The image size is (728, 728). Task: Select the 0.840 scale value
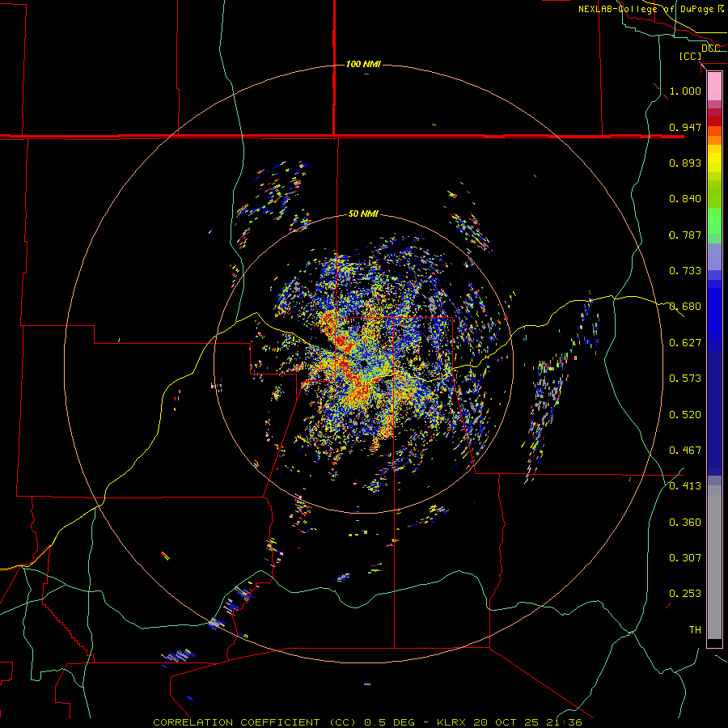pyautogui.click(x=685, y=199)
